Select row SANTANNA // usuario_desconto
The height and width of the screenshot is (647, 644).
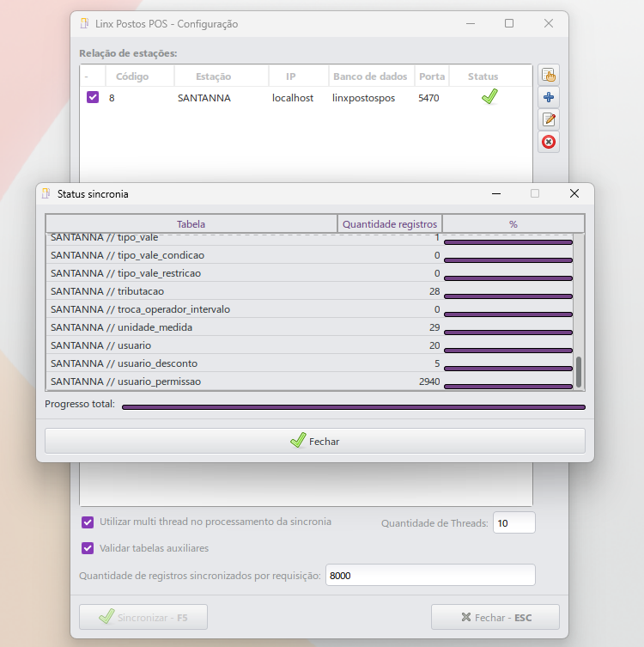(310, 363)
